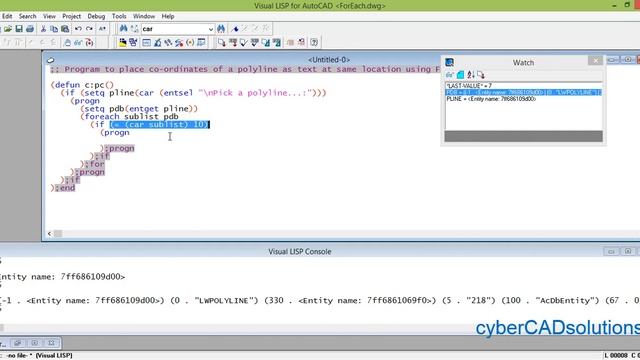Screen dimensions: 640x360
Task: Click the <Untitled-0> editor title bar
Action: pos(329,60)
